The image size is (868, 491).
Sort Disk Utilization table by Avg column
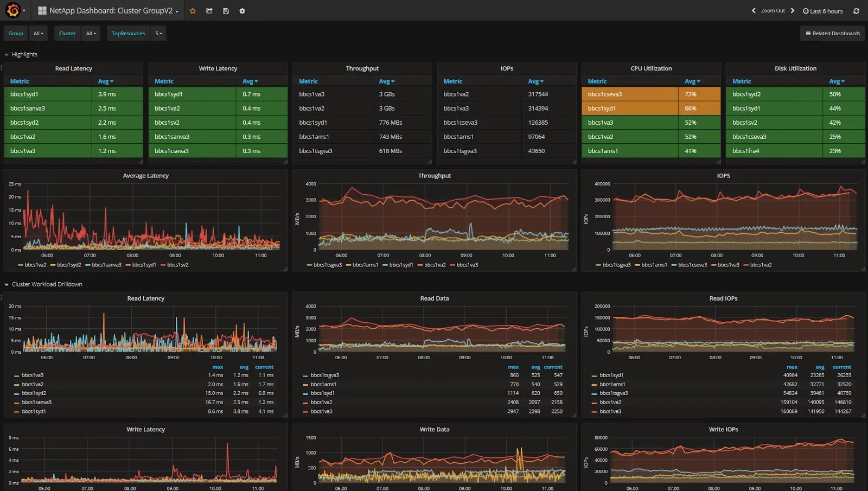[837, 81]
